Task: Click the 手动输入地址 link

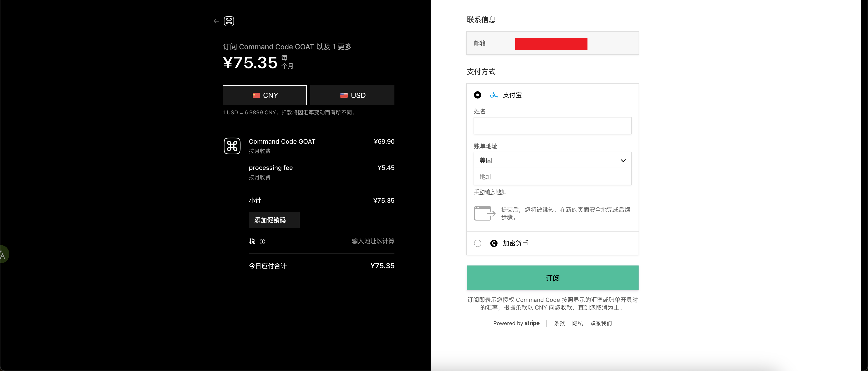Action: coord(490,192)
